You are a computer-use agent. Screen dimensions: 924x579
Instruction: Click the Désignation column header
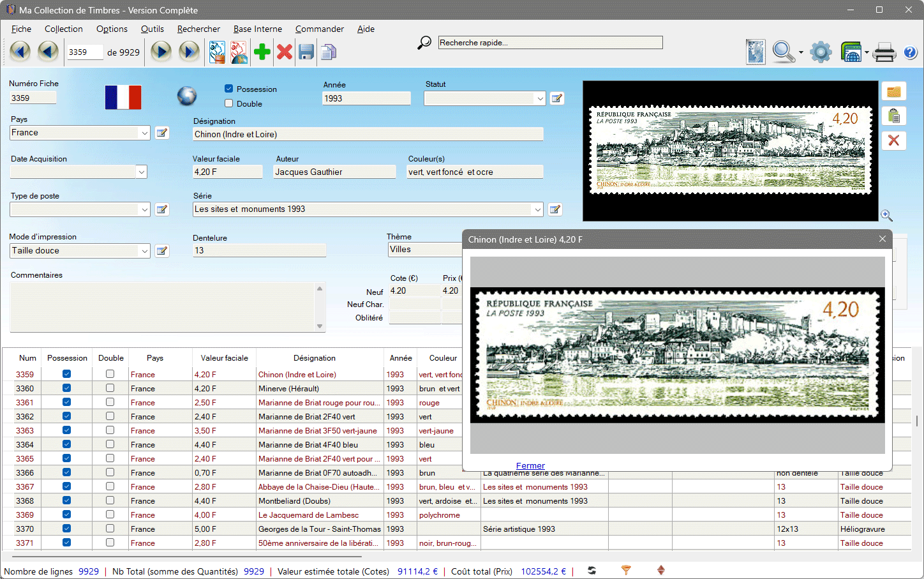tap(314, 358)
